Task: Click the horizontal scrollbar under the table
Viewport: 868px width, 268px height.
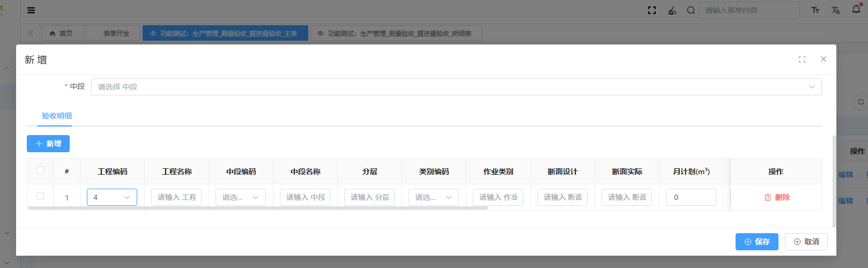Action: [257, 208]
